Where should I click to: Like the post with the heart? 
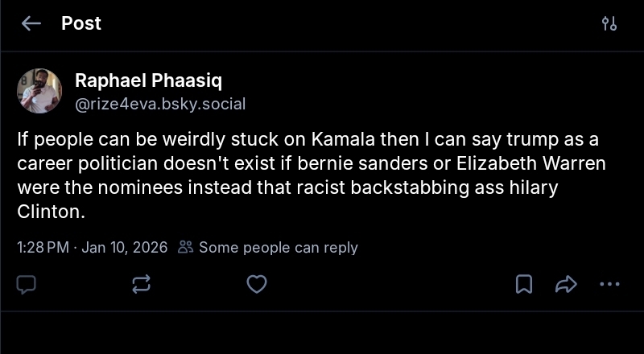pos(256,284)
